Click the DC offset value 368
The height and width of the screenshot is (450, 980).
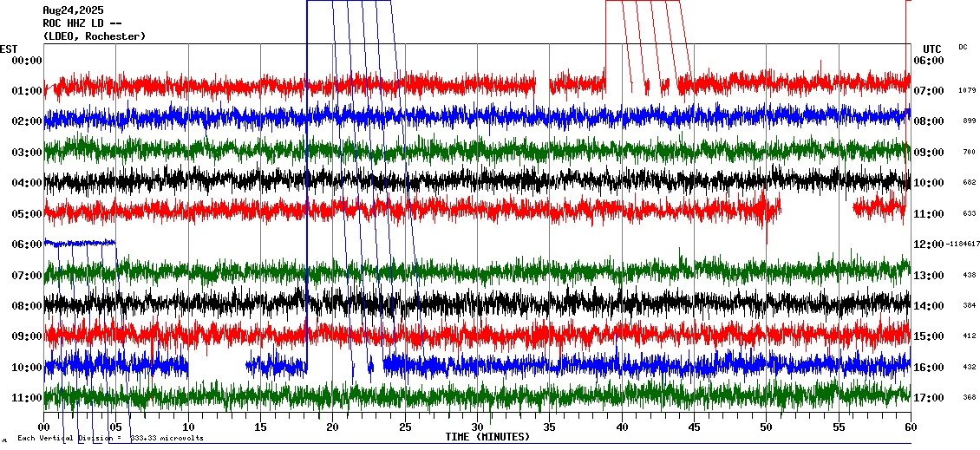click(x=969, y=398)
